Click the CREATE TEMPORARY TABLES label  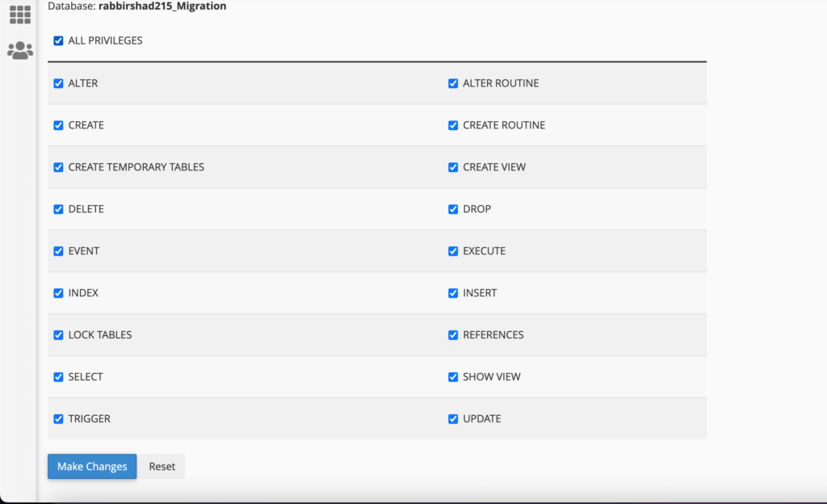point(136,167)
